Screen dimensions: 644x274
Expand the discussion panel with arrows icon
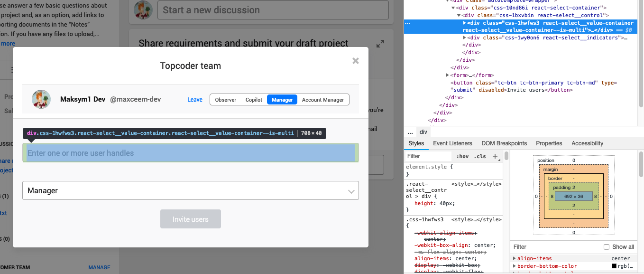380,44
